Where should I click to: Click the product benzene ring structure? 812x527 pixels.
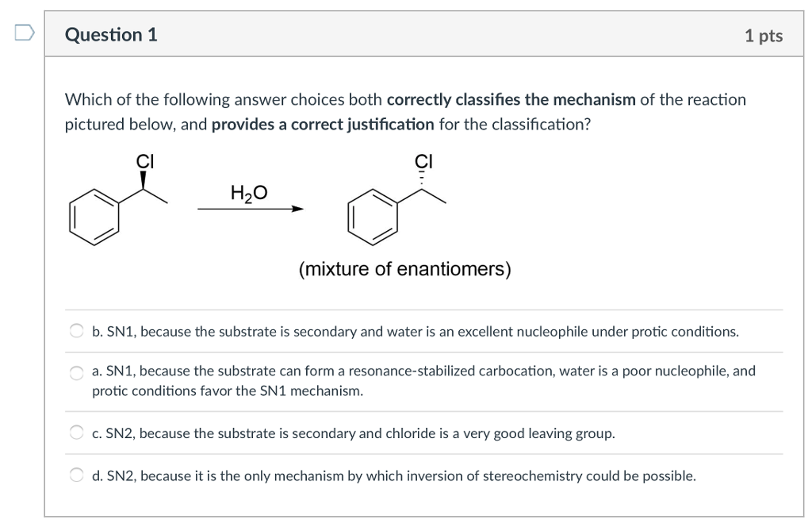373,217
